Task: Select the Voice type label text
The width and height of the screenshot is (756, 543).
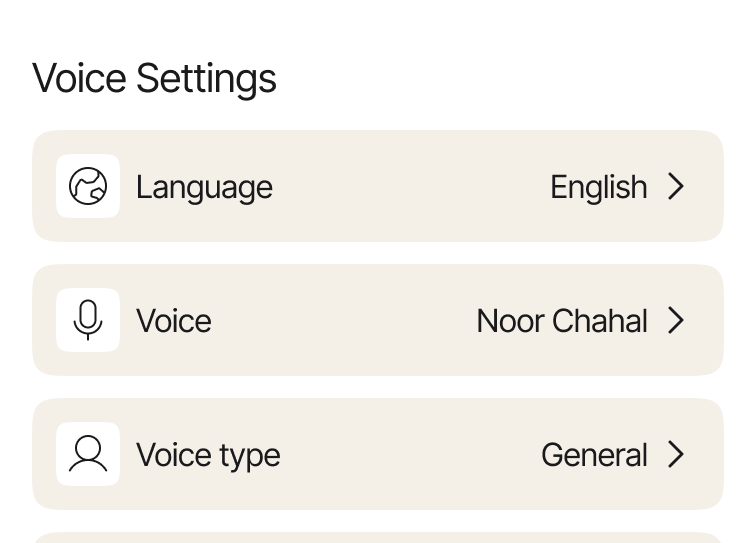Action: click(x=208, y=455)
